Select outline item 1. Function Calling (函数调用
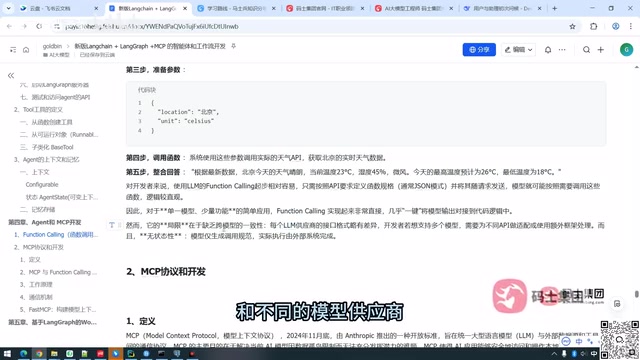 pyautogui.click(x=56, y=235)
